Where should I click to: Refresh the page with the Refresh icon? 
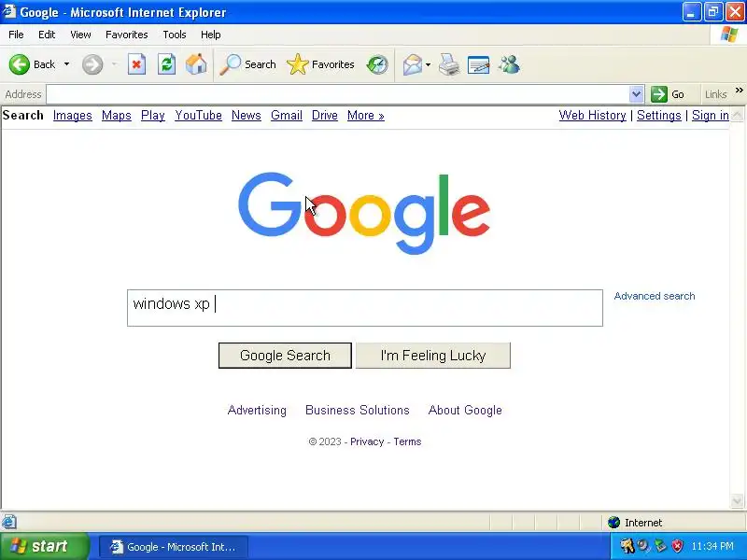coord(167,64)
